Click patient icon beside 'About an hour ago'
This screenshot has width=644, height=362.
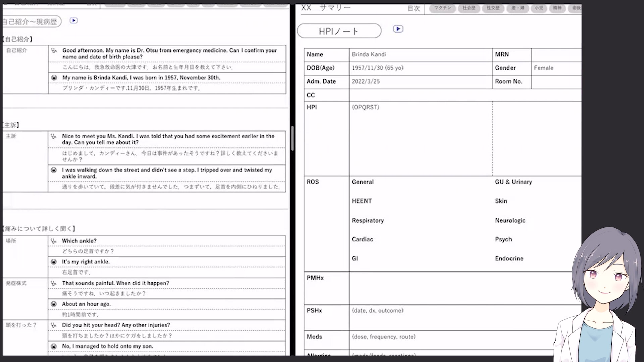tap(54, 304)
